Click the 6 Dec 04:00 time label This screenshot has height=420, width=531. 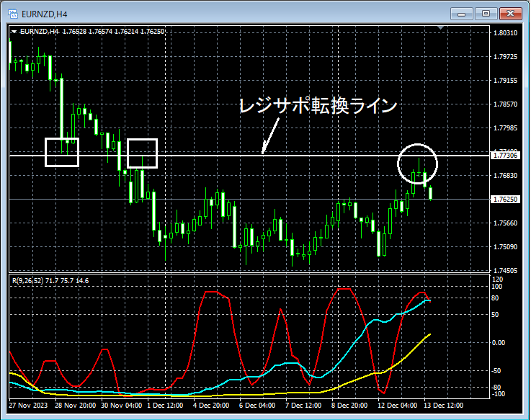click(257, 406)
